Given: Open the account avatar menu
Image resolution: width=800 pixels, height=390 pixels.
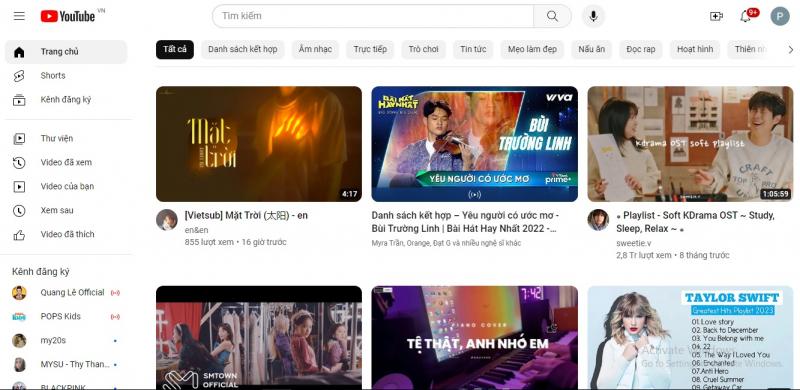Looking at the screenshot, I should (780, 16).
